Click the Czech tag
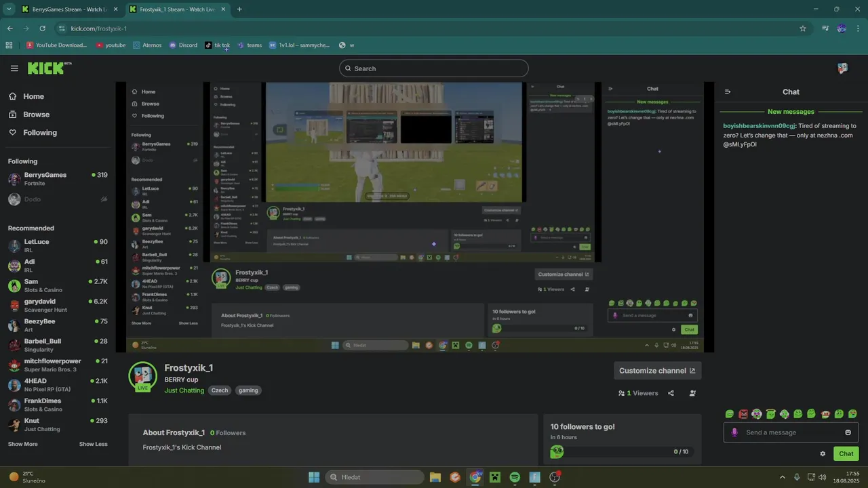The height and width of the screenshot is (488, 868). (219, 390)
